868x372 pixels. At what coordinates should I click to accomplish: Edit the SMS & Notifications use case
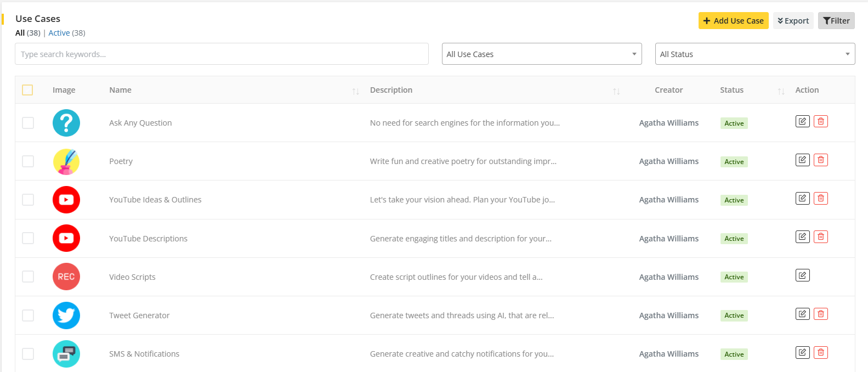pos(802,352)
